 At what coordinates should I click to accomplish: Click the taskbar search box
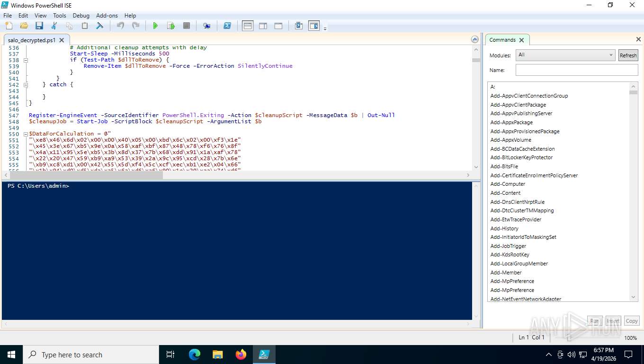pos(90,355)
